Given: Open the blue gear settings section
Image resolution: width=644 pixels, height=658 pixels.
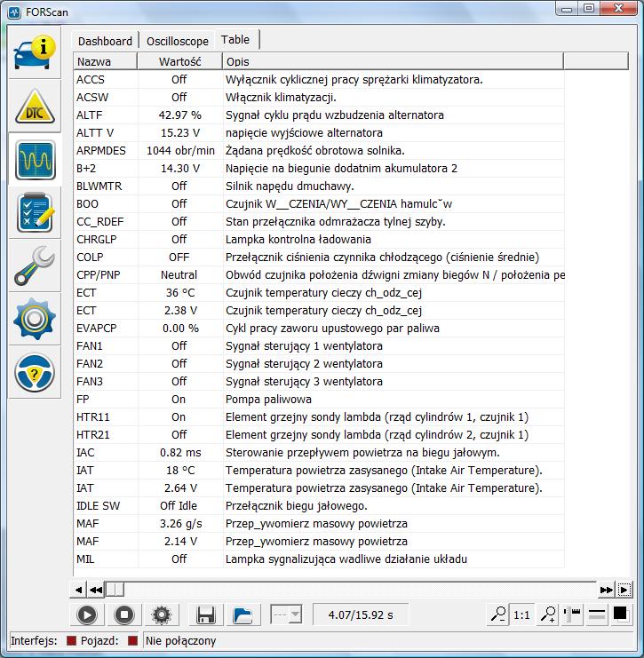Looking at the screenshot, I should (35, 320).
